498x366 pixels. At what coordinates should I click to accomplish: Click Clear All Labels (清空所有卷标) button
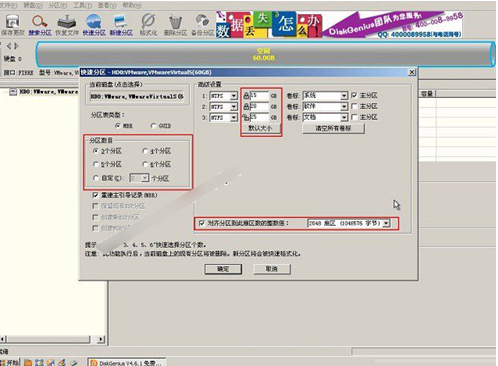pos(333,128)
